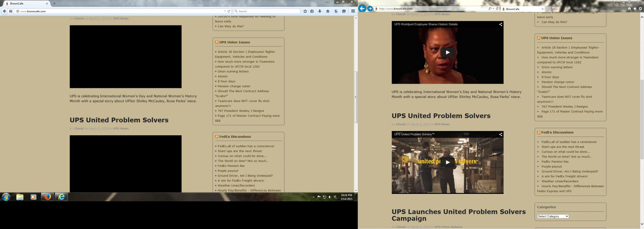Open Action Center flag in system tray
This screenshot has height=229, width=644.
(319, 197)
